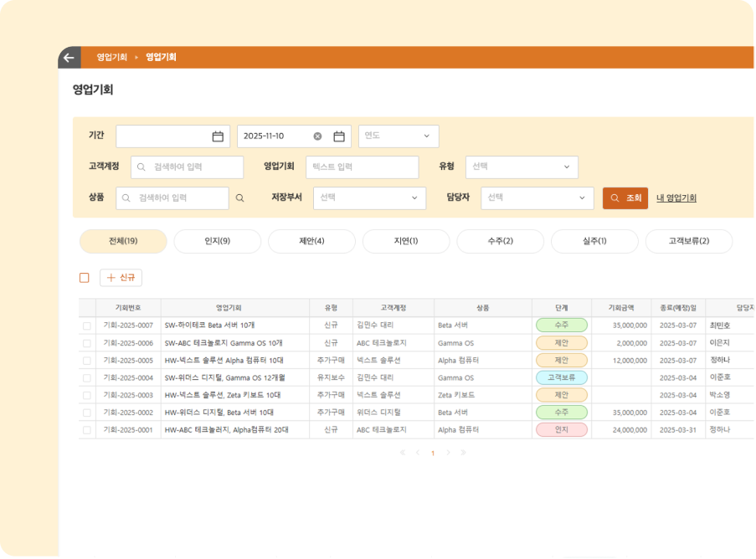Open the end date calendar picker
This screenshot has height=559, width=756.
coord(339,136)
